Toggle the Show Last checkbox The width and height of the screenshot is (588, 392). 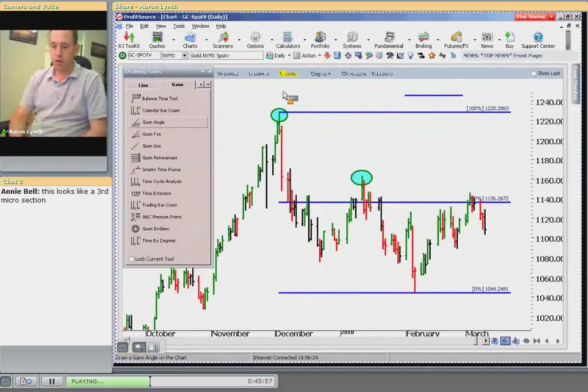coord(533,74)
